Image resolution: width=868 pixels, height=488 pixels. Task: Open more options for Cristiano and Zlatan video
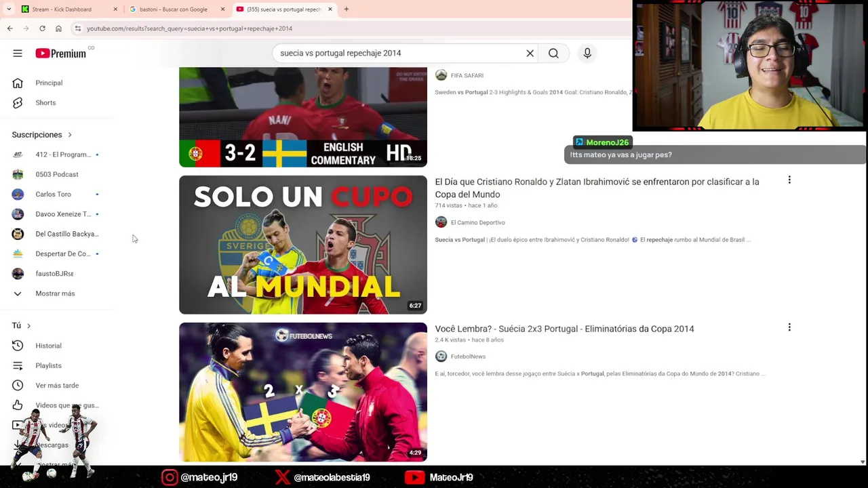click(789, 180)
